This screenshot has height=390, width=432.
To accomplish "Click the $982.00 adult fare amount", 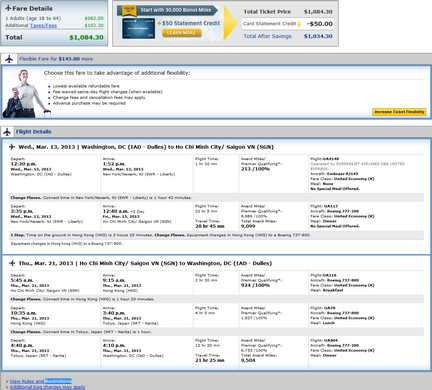I will [x=94, y=18].
